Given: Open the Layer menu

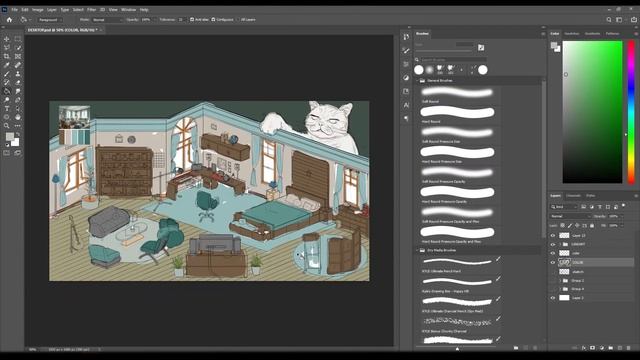Looking at the screenshot, I should click(52, 9).
